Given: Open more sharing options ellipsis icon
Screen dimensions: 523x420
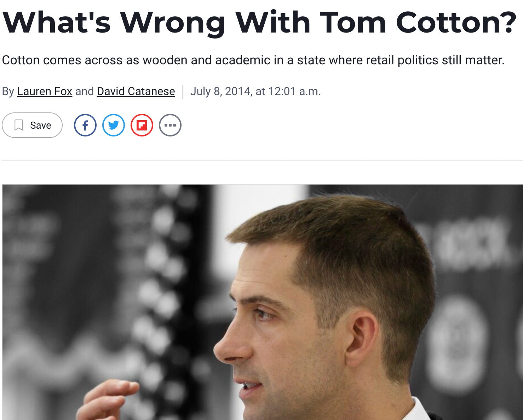Looking at the screenshot, I should tap(170, 125).
